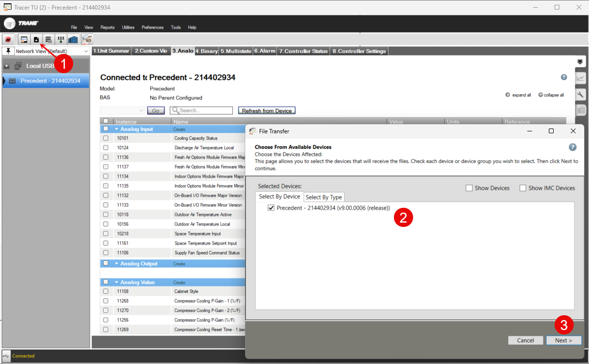Screen dimensions: 589x364
Task: Click the wrench side tab icon
Action: tap(580, 94)
